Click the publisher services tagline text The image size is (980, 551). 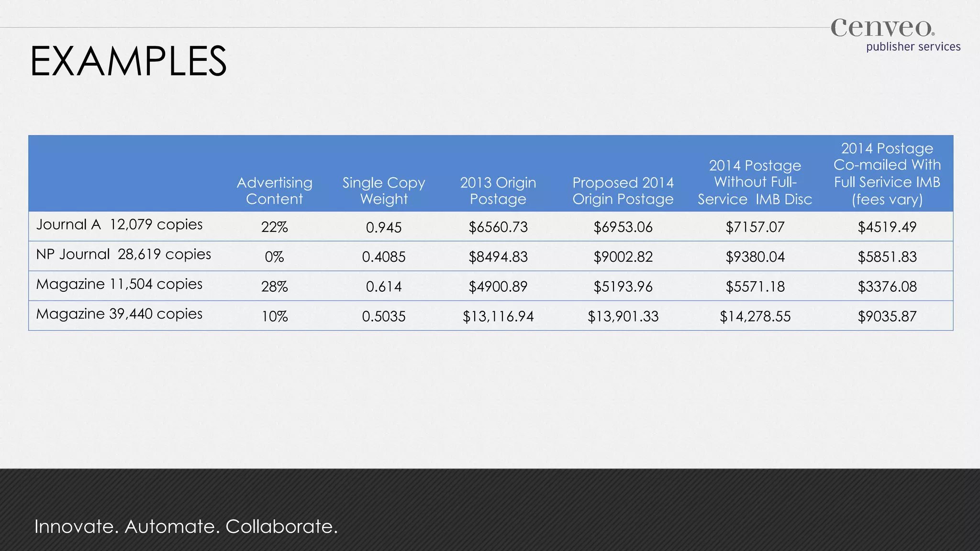(913, 47)
